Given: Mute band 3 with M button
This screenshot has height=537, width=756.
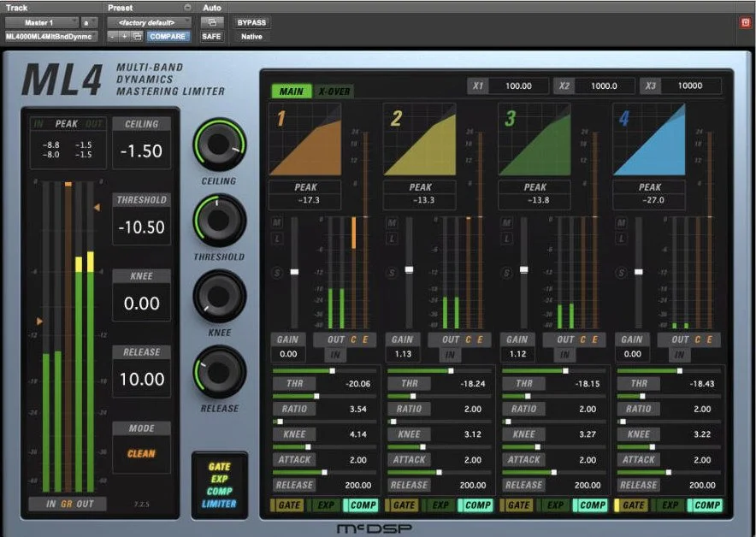Looking at the screenshot, I should pyautogui.click(x=507, y=222).
